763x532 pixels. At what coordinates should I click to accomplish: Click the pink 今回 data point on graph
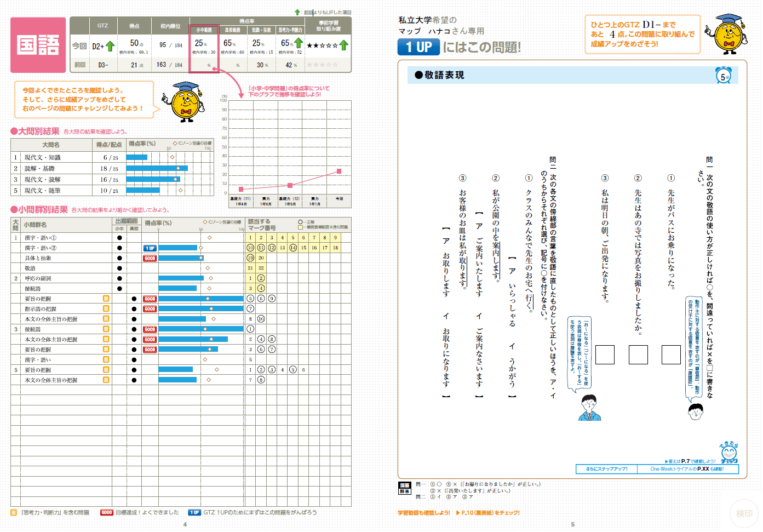339,171
